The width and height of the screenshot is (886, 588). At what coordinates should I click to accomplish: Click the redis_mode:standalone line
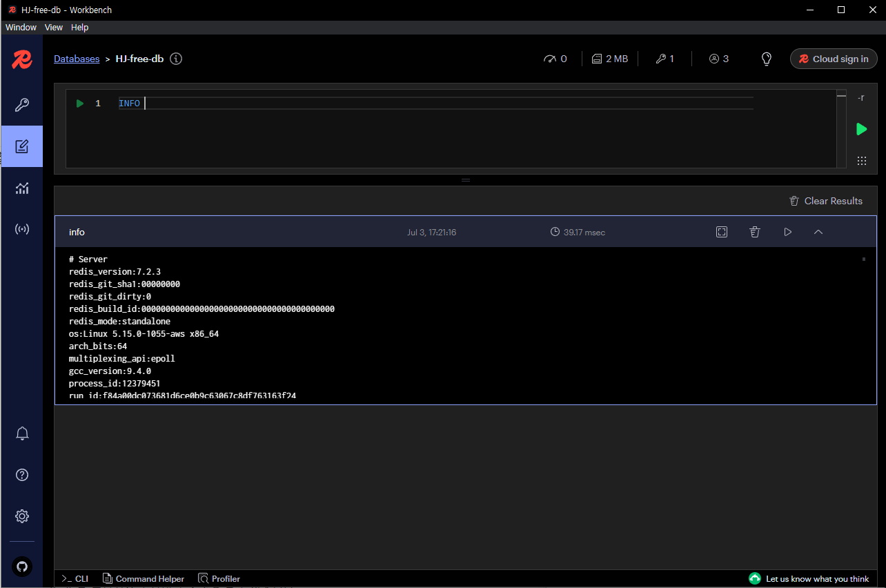[119, 321]
